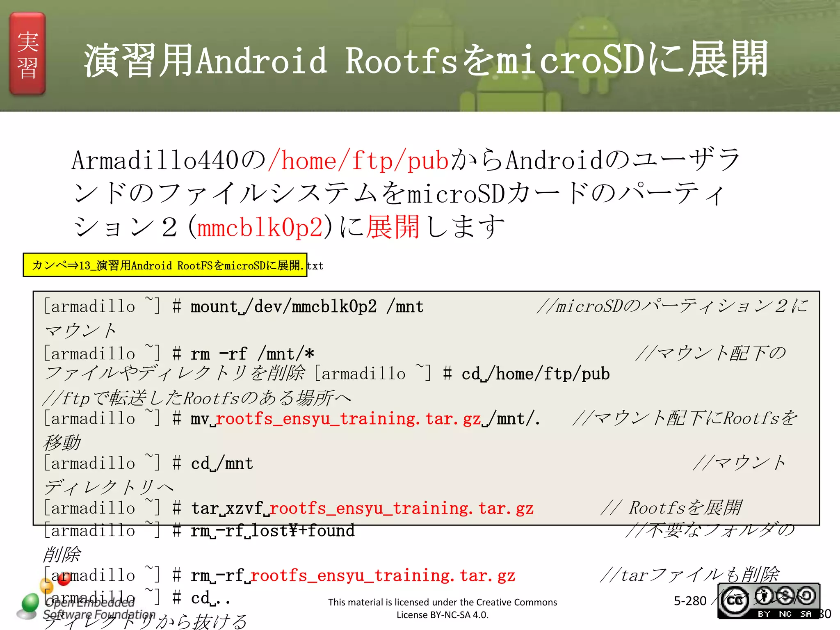840x630 pixels.
Task: Click the Creative Commons license notice text
Action: tap(443, 608)
